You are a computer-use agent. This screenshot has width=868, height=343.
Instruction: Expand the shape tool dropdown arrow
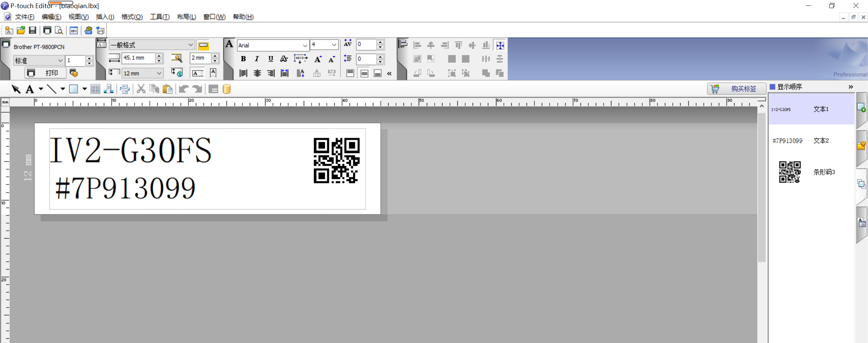pos(84,89)
